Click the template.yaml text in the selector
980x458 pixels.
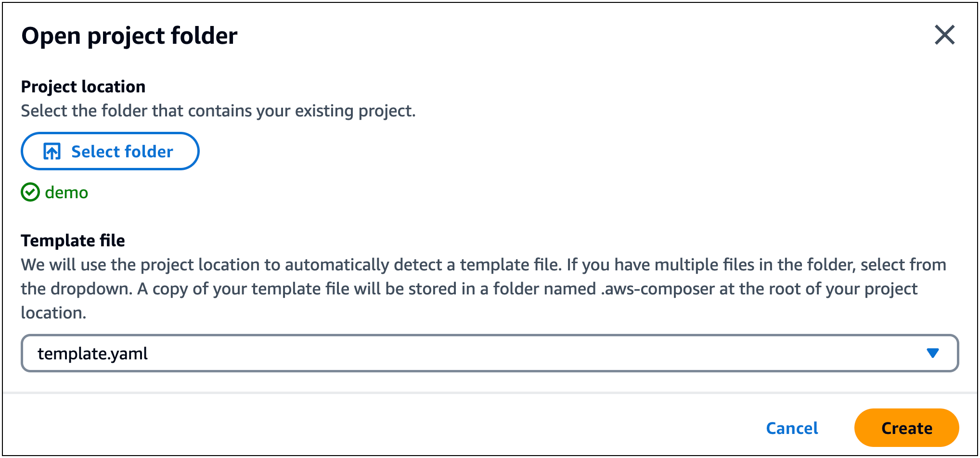(x=93, y=353)
